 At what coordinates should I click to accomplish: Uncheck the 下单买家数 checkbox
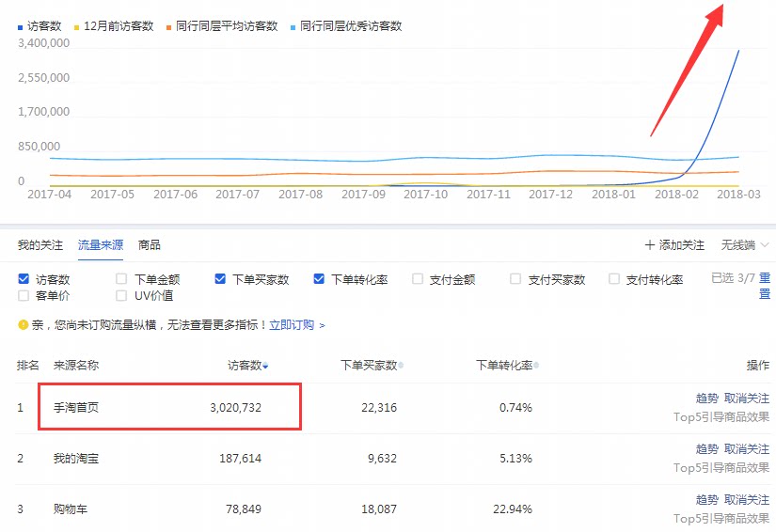coord(220,279)
